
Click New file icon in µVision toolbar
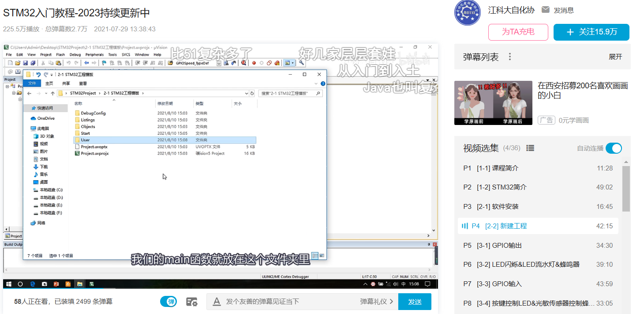tap(10, 63)
